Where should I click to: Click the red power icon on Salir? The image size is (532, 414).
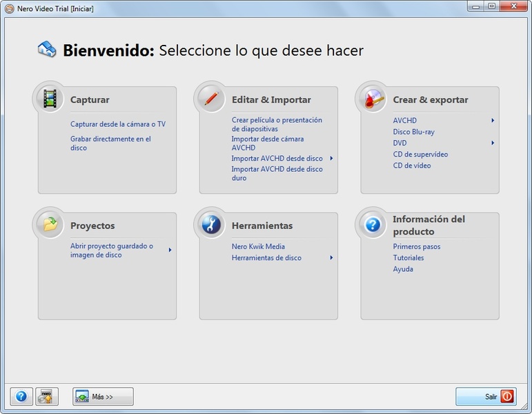coord(507,396)
